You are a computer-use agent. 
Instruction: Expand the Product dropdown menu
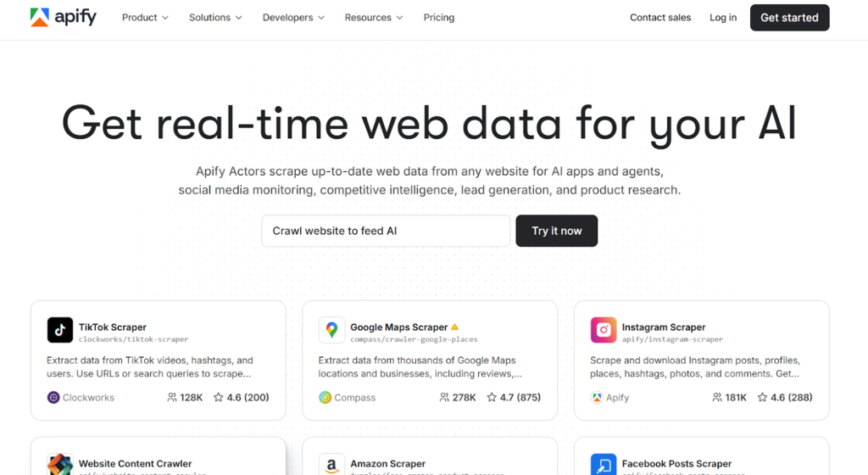tap(145, 18)
